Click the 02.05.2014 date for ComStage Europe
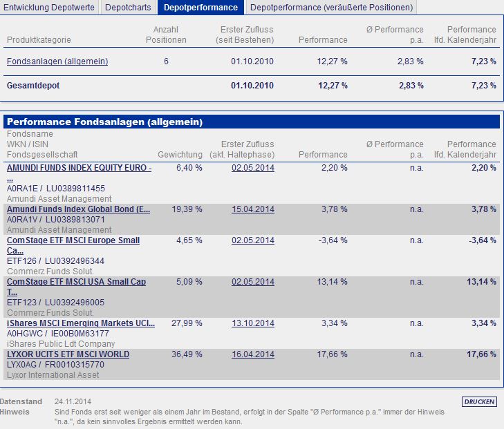 point(253,240)
